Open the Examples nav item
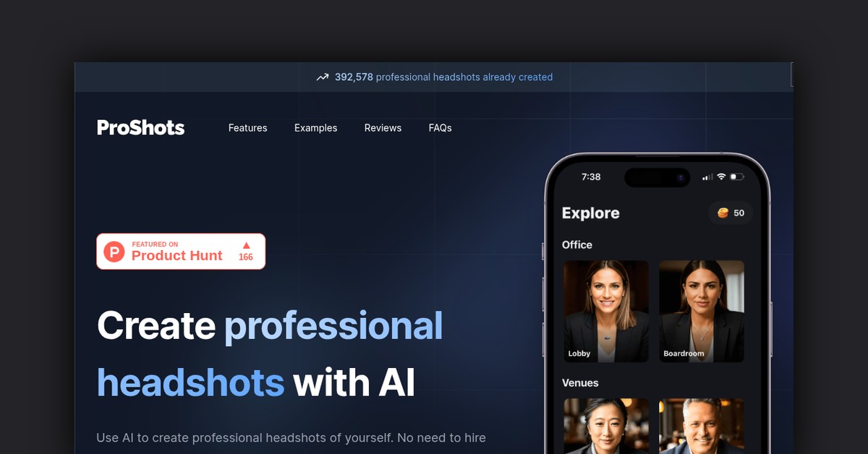Image resolution: width=868 pixels, height=454 pixels. click(316, 128)
